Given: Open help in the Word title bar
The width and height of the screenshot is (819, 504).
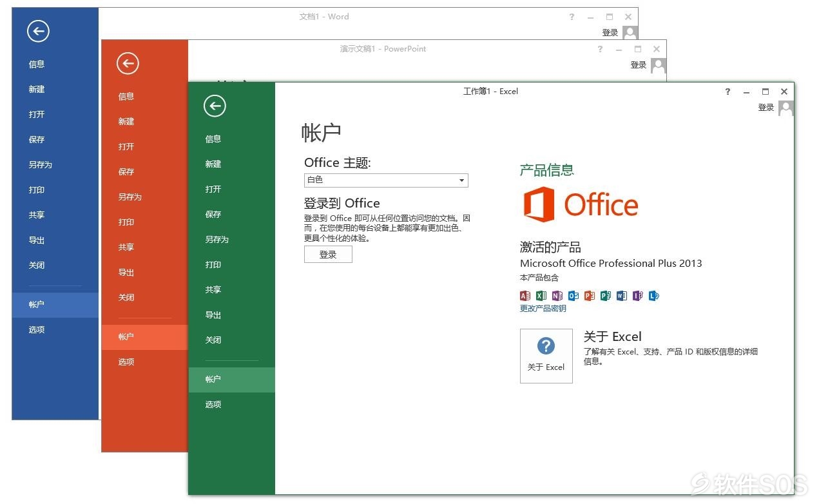Looking at the screenshot, I should click(x=572, y=17).
